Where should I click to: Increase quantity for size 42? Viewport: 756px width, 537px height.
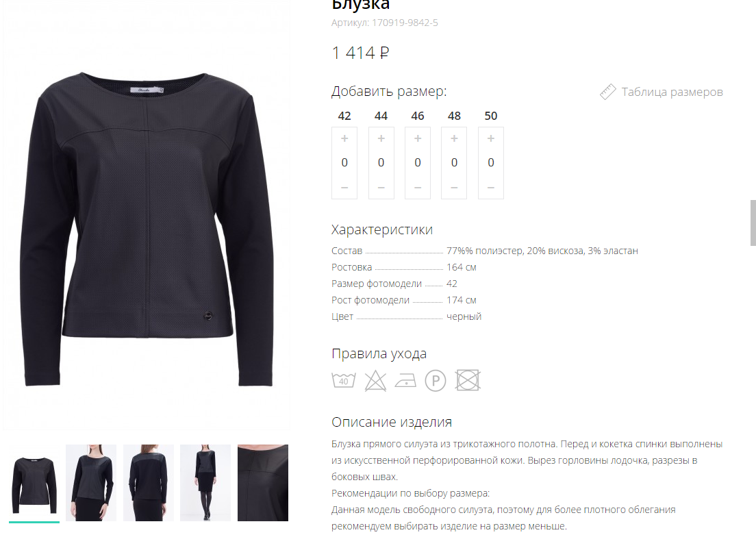[344, 138]
